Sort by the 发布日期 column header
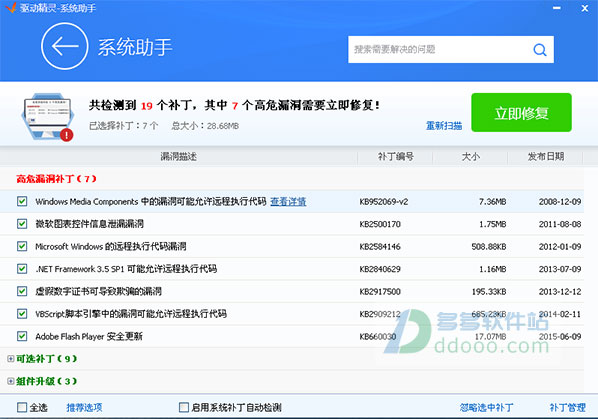The height and width of the screenshot is (419, 598). (545, 156)
